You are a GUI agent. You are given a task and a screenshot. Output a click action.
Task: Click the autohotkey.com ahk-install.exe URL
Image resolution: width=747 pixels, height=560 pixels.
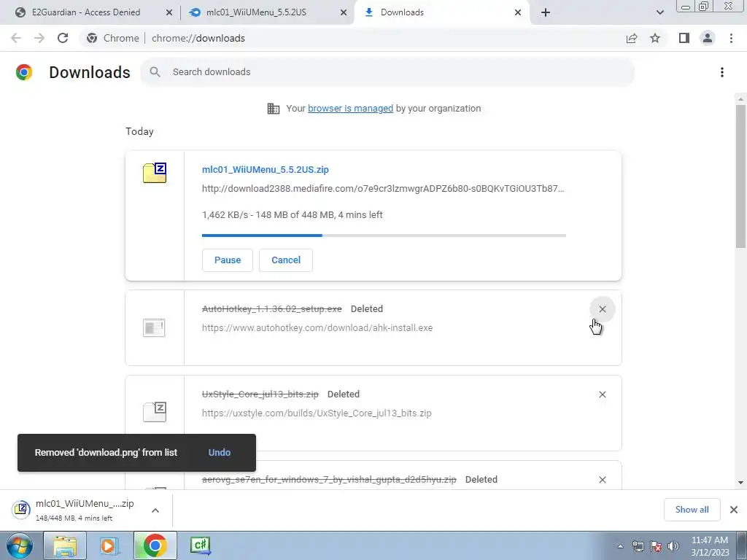point(317,327)
